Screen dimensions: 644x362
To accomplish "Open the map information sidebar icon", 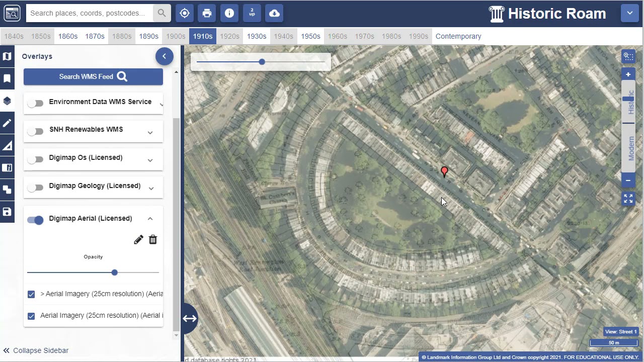I will pyautogui.click(x=7, y=168).
